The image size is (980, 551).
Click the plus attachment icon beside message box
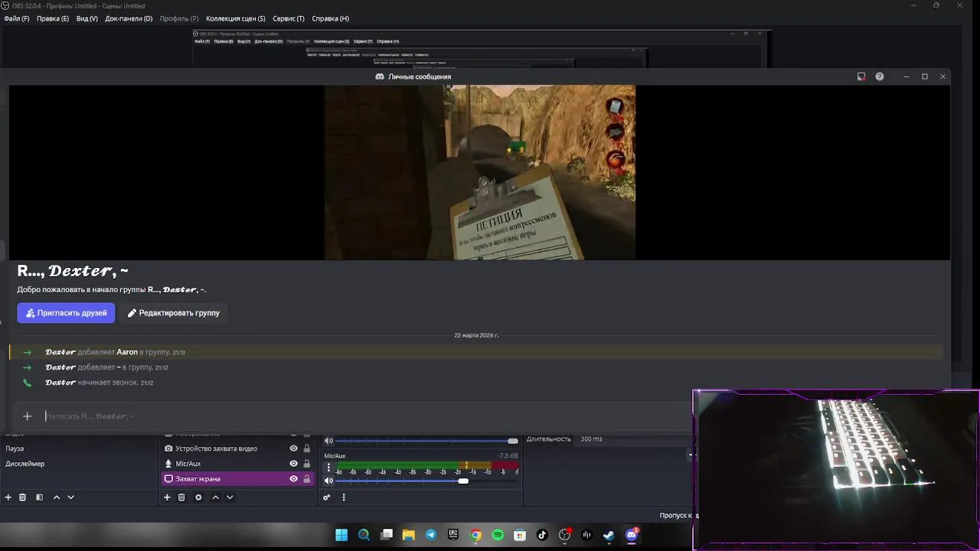tap(28, 416)
